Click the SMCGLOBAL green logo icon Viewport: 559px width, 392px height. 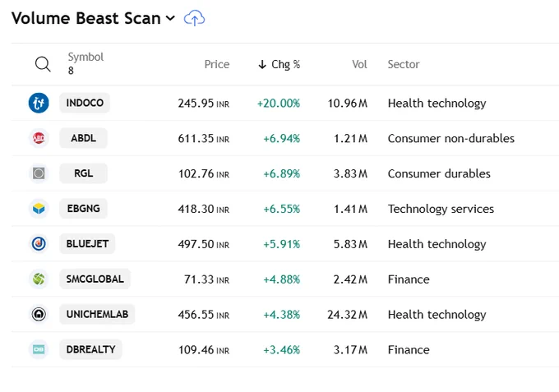[x=39, y=279]
